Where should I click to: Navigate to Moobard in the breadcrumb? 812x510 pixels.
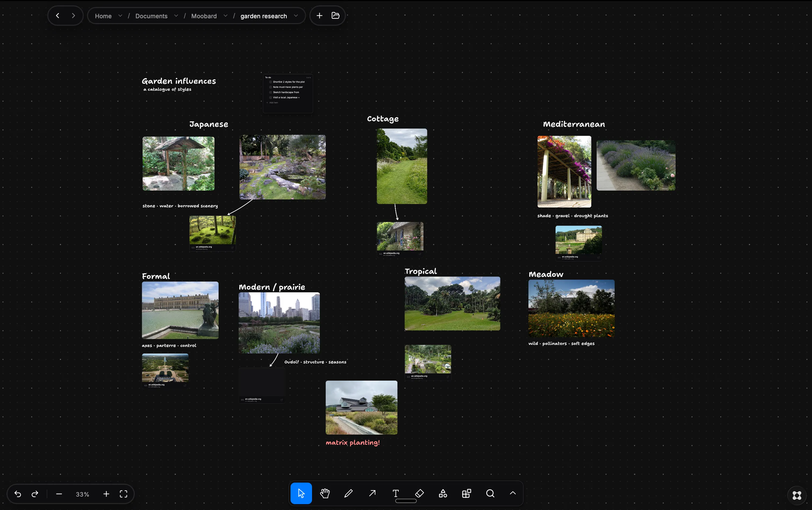click(x=204, y=16)
